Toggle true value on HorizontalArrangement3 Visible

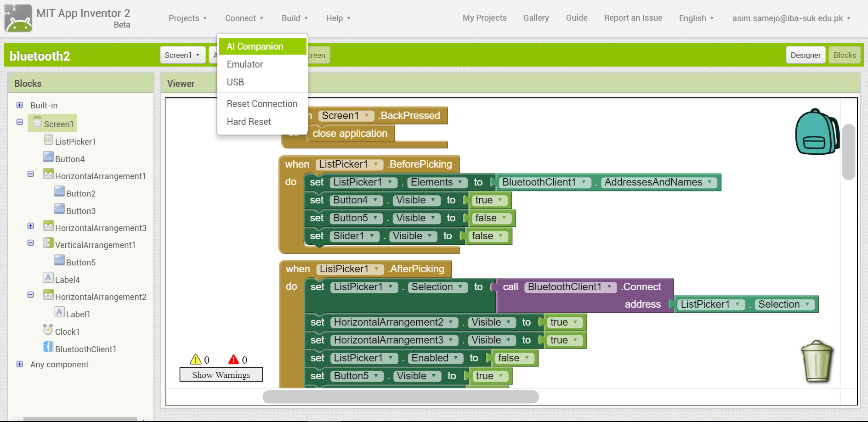pyautogui.click(x=565, y=340)
